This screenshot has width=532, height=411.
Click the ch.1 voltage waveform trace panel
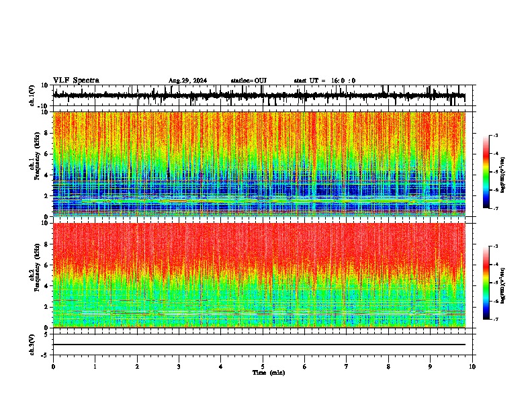point(262,95)
